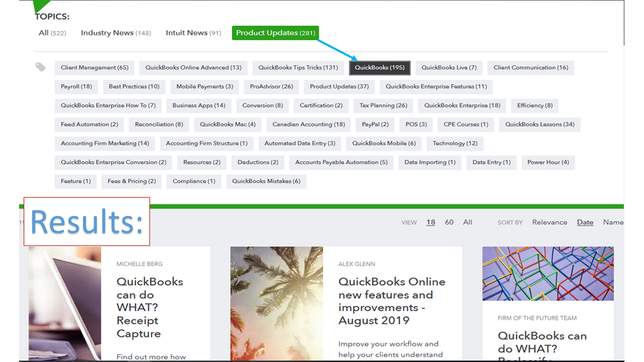Choose Accounting Firm Structure (1) tag
Viewport: 644px width, 362px height.
(206, 143)
